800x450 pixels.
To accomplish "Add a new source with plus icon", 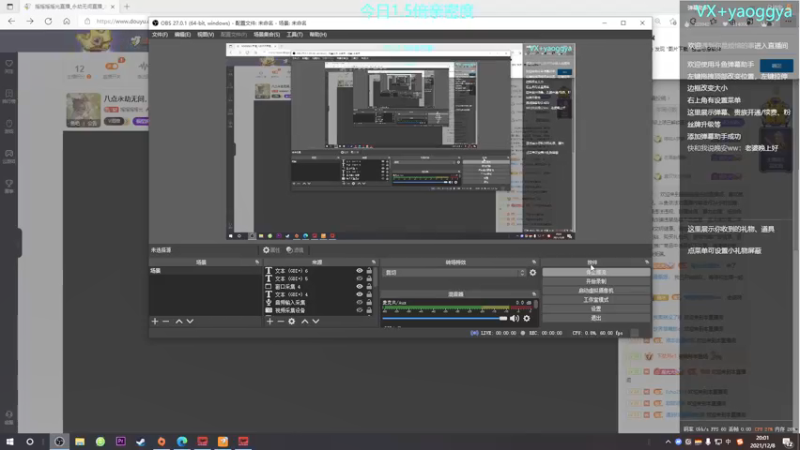I will pyautogui.click(x=270, y=321).
